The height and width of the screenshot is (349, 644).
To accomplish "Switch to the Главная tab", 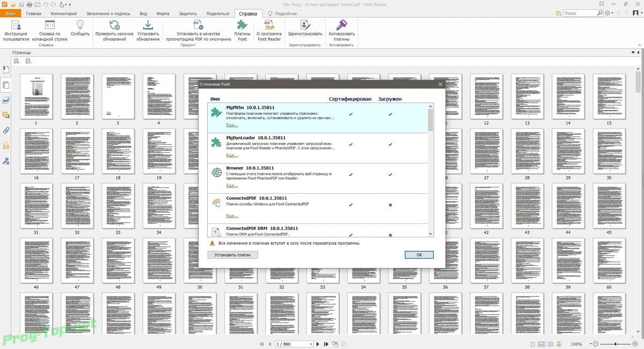I will click(33, 13).
